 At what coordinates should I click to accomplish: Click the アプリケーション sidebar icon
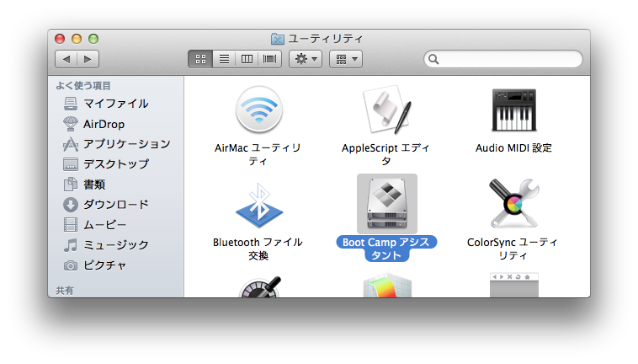70,144
